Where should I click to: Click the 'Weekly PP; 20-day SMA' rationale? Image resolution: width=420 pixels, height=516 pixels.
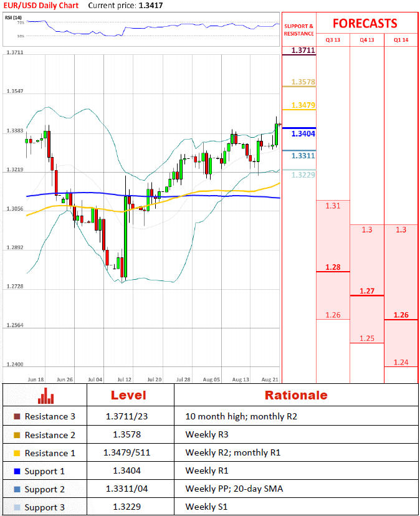(234, 489)
